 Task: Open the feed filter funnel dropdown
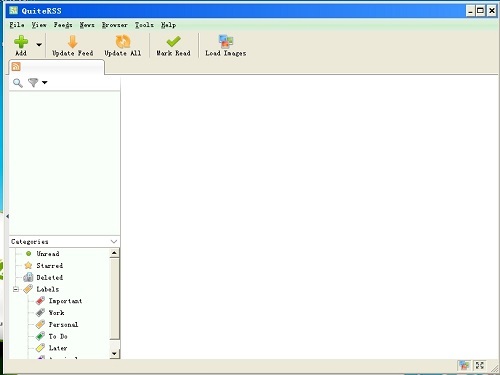[x=37, y=82]
